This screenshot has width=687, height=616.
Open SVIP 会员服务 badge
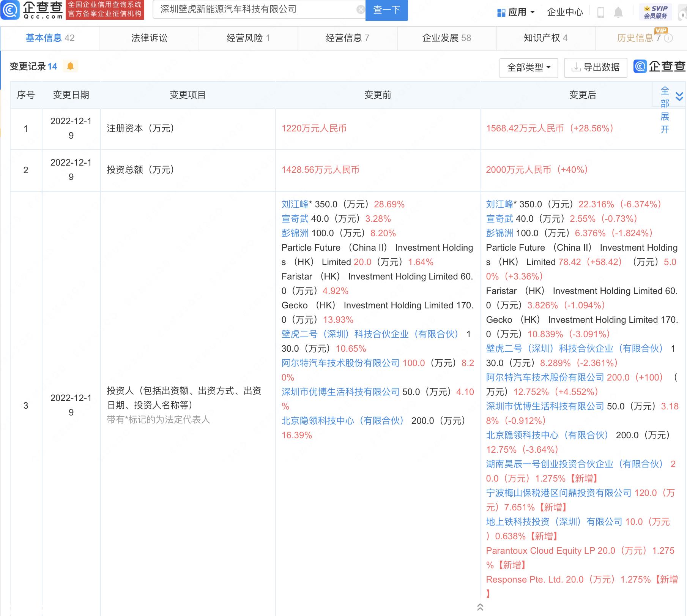[655, 12]
